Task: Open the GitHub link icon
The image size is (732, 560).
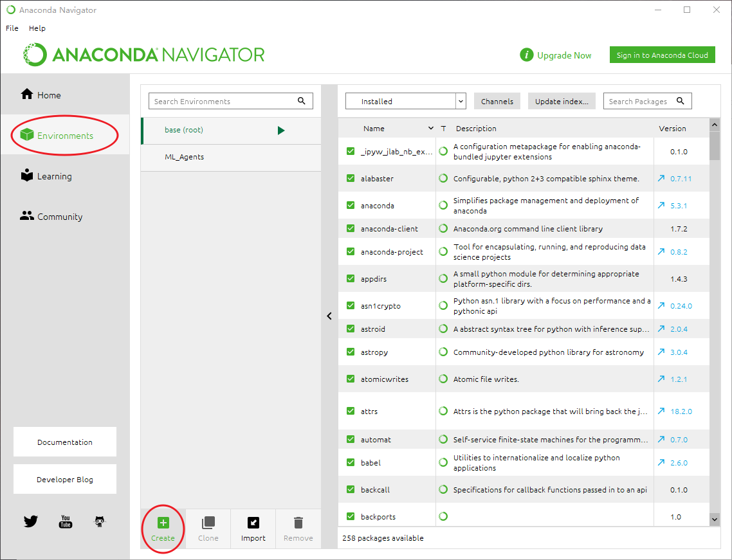Action: 100,521
